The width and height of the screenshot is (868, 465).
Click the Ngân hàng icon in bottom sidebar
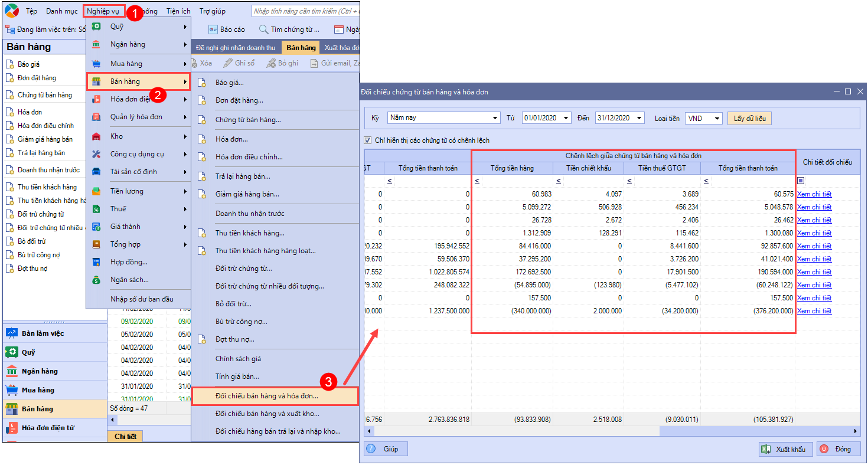tap(12, 371)
